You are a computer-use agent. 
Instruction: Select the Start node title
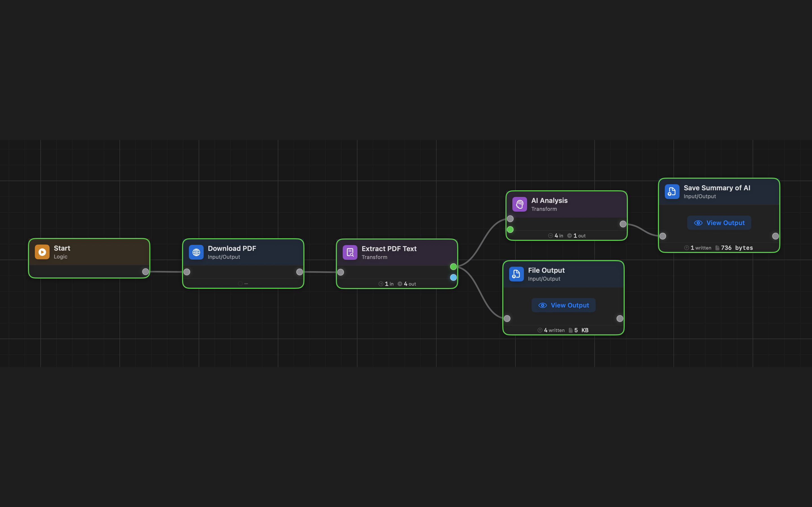(x=62, y=248)
